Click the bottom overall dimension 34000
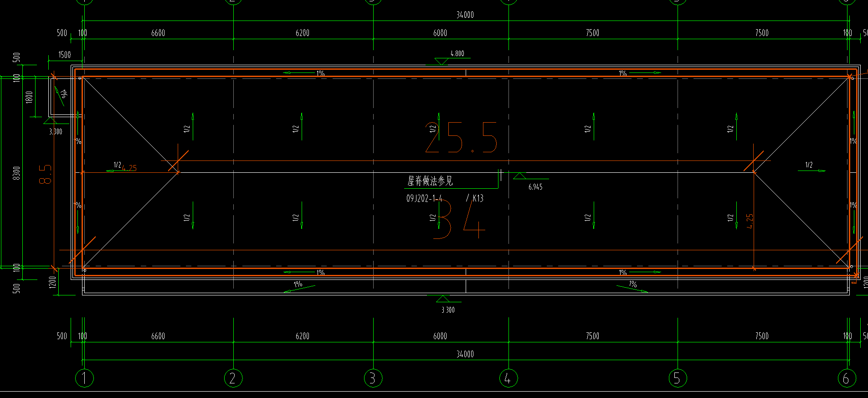 coord(465,354)
